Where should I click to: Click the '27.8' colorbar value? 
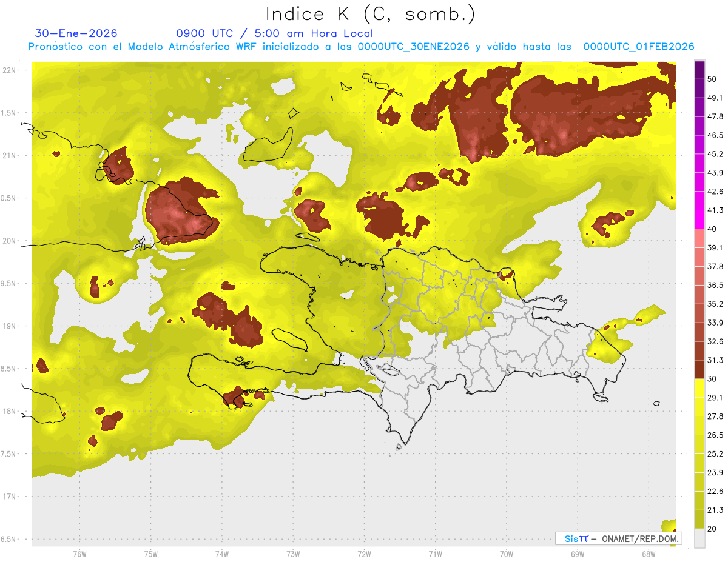tap(715, 416)
